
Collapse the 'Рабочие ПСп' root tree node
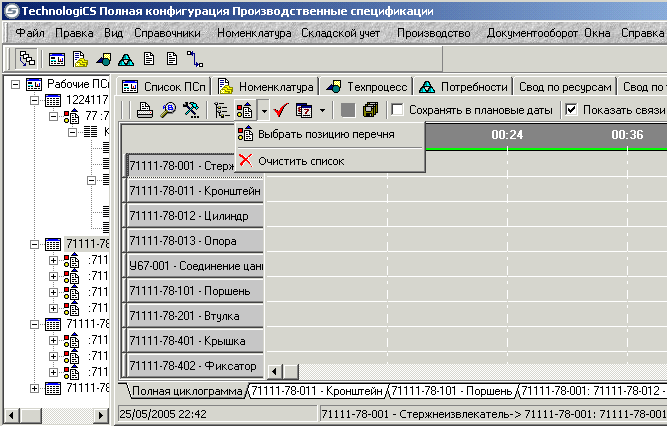tap(16, 86)
